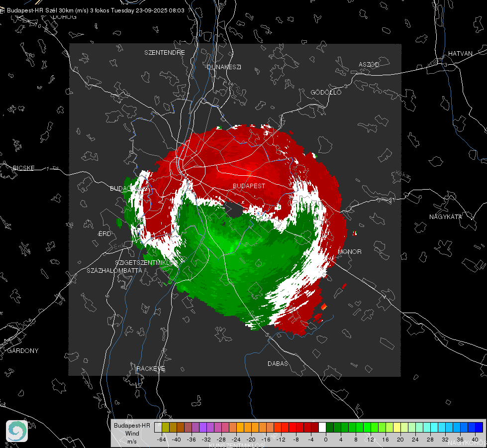487x448 pixels.
Task: Select the white zero-velocity swatch in legend
Action: 322,428
